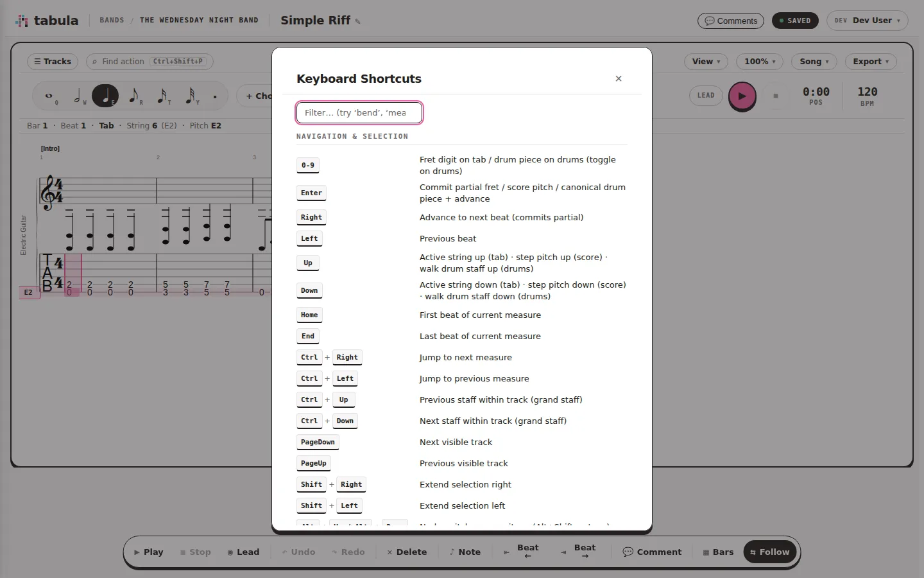
Task: Click the tabula logo icon
Action: [x=22, y=21]
